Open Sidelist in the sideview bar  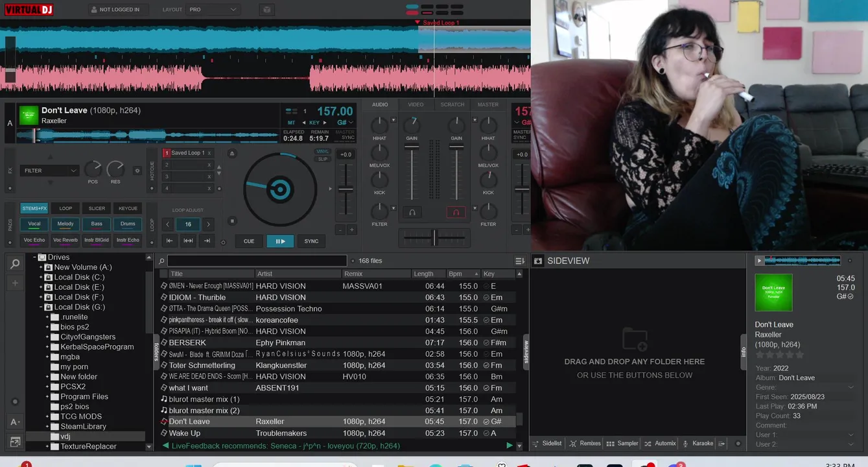pos(547,444)
